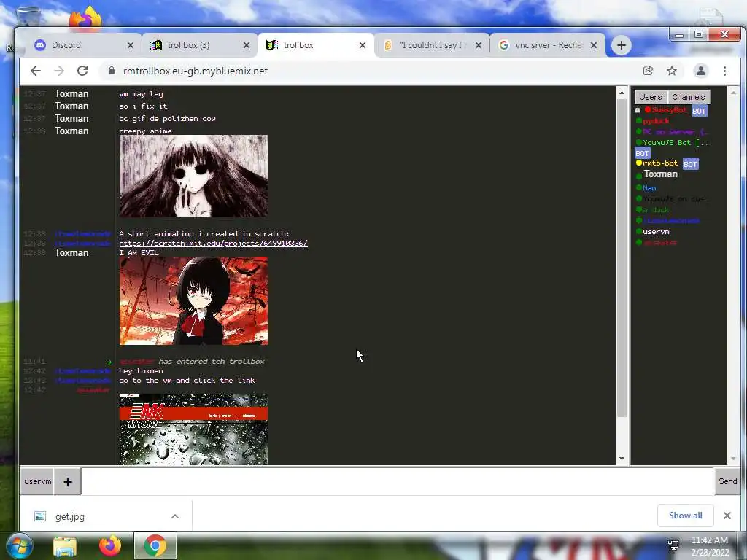This screenshot has height=560, width=747.
Task: Click 'A short animation i created in scratch:' text
Action: pos(204,234)
